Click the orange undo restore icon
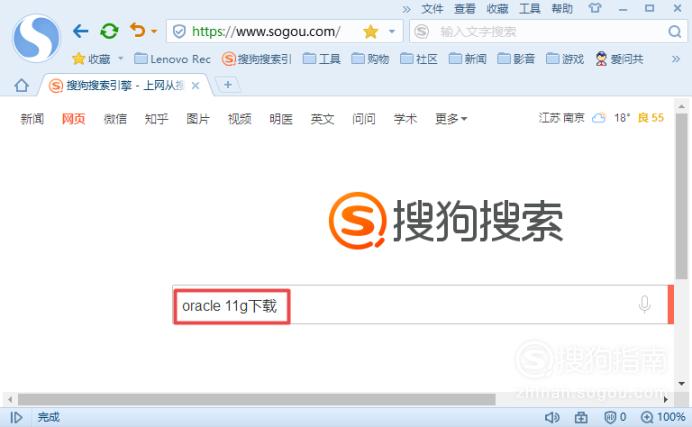 point(138,30)
